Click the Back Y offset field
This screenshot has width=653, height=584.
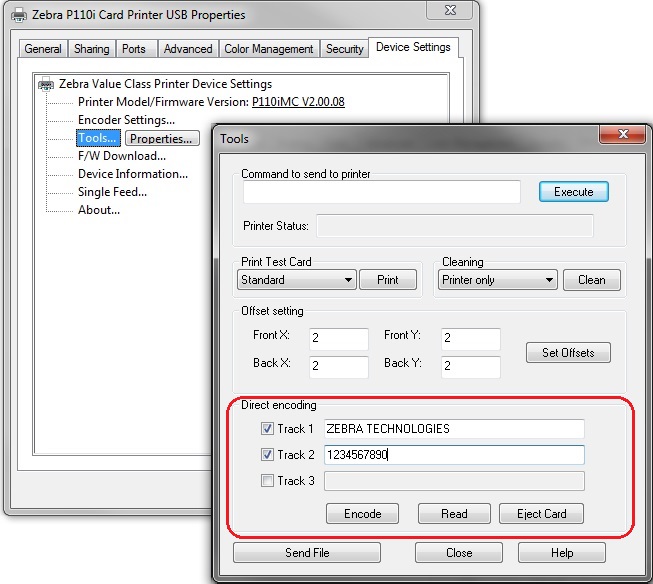(471, 367)
